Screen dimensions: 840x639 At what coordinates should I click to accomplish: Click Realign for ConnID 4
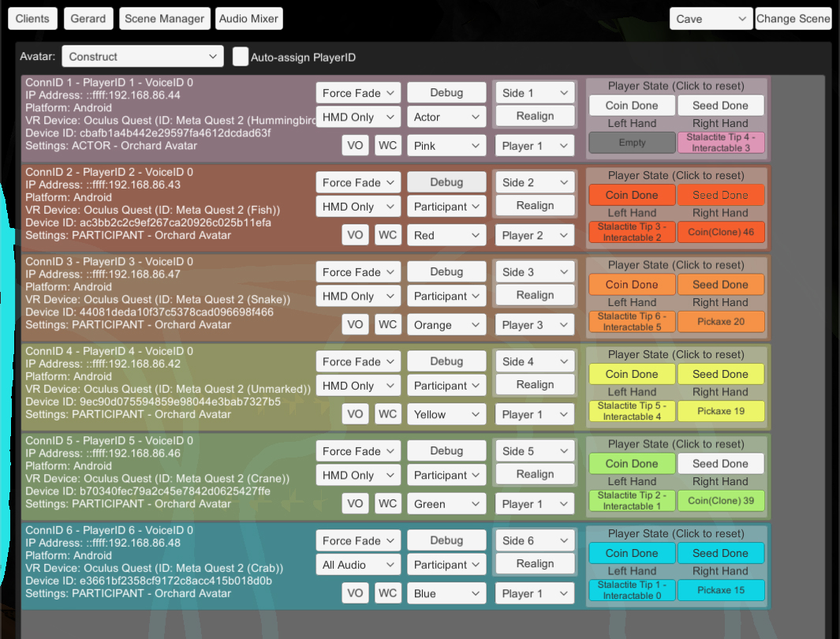point(535,384)
